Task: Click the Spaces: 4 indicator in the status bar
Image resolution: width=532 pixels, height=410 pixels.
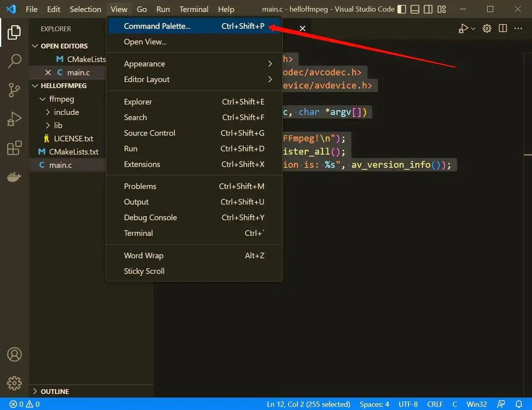Action: tap(374, 404)
